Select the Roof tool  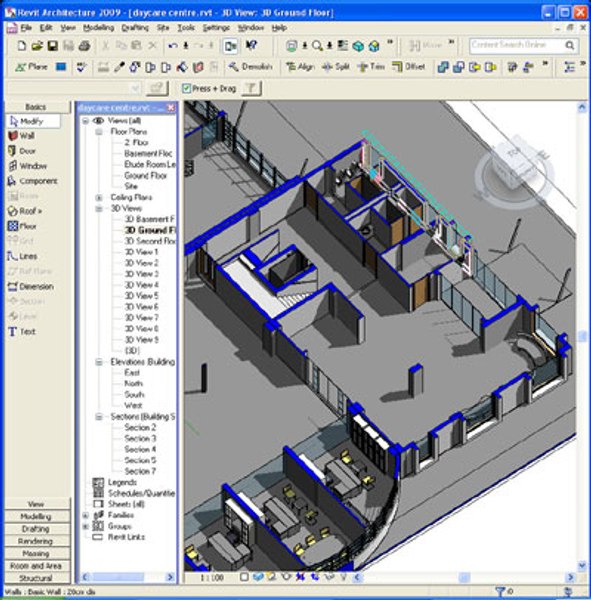25,211
